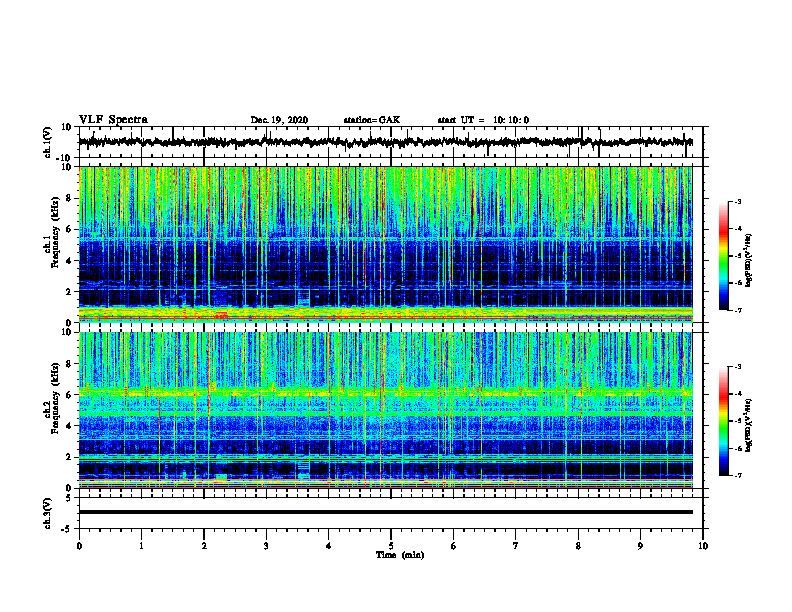This screenshot has height=612, width=792.
Task: Click the "start UT = 10:10:0" text
Action: tap(483, 120)
